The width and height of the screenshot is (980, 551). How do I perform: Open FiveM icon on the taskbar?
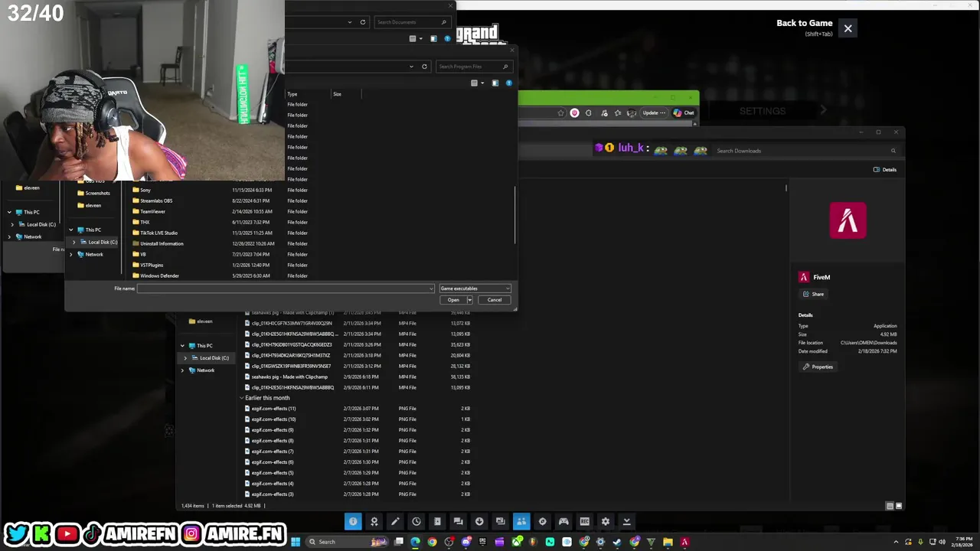684,542
